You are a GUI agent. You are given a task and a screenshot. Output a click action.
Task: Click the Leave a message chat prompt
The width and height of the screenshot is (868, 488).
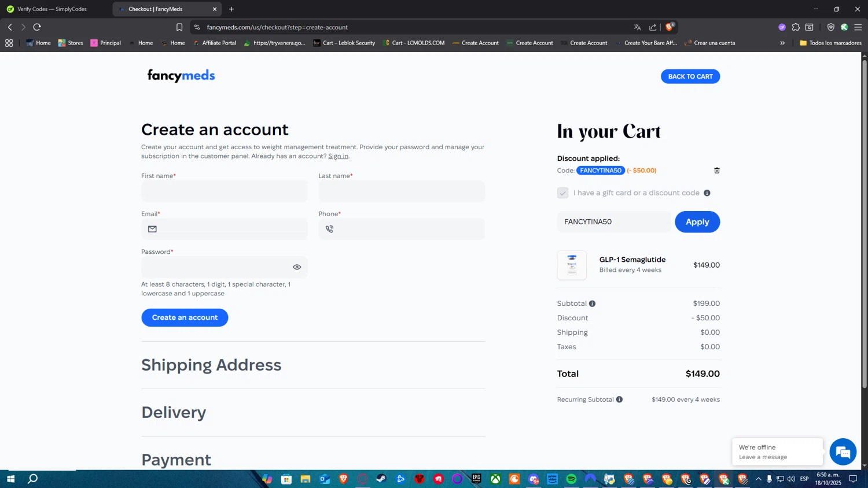pos(777,452)
